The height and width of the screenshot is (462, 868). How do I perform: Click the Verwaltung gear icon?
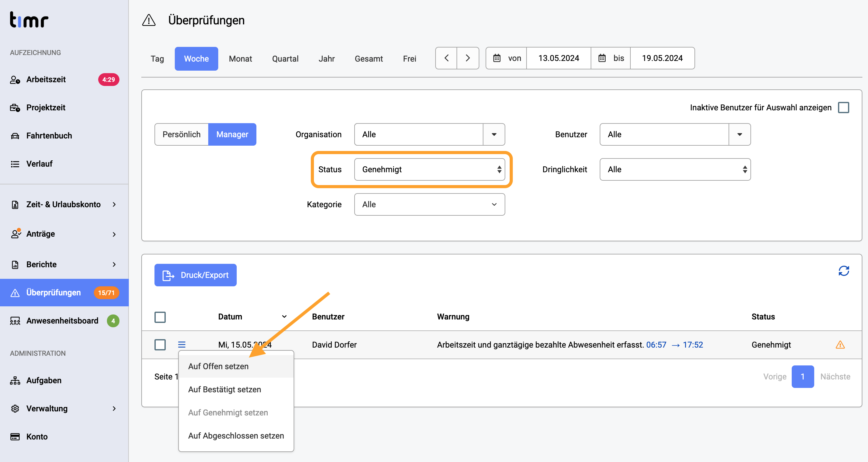pos(15,408)
